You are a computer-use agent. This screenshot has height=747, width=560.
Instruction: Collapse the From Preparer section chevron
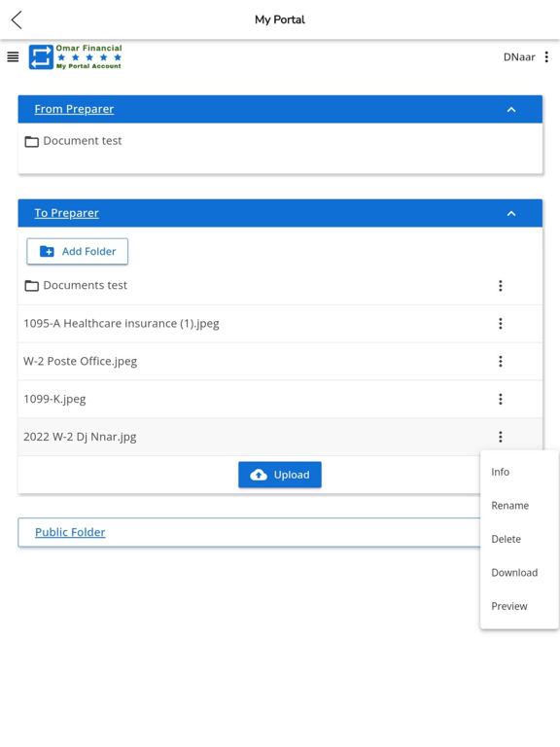(x=511, y=110)
